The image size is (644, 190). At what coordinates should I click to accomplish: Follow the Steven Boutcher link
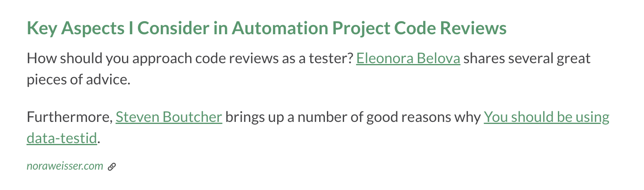[169, 117]
